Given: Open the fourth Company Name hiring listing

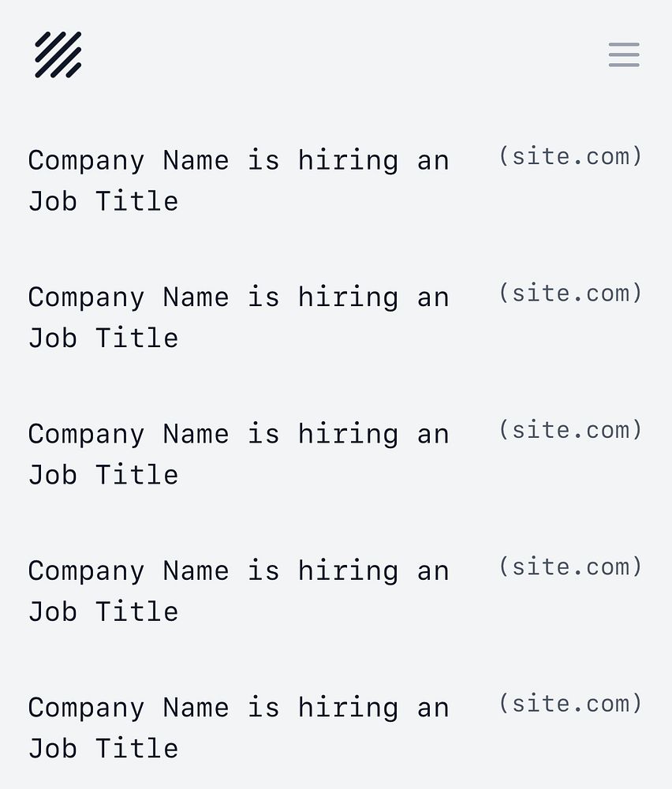Looking at the screenshot, I should 238,591.
